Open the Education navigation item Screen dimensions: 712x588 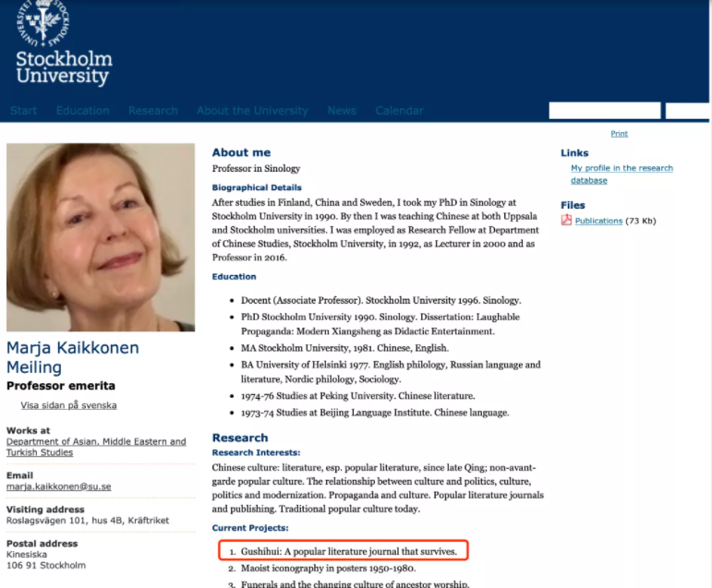tap(82, 111)
